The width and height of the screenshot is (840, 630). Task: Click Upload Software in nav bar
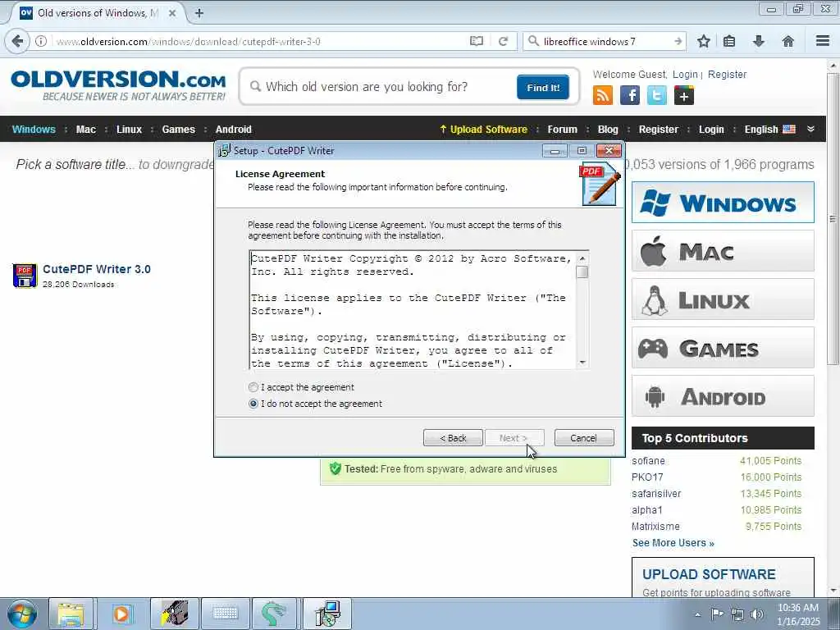483,129
